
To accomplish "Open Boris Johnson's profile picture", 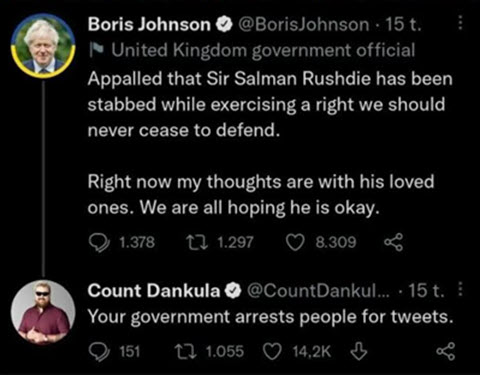I will point(43,46).
